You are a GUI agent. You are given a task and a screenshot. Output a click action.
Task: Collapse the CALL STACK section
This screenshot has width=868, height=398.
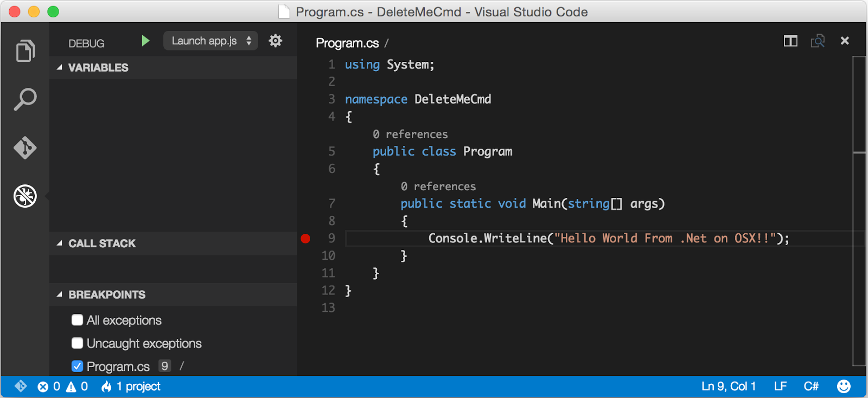(173, 243)
